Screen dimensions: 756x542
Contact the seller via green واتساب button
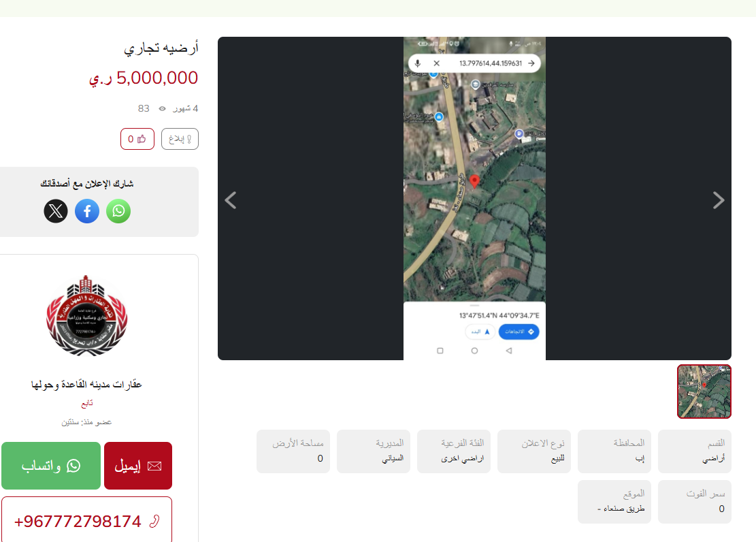(x=51, y=466)
